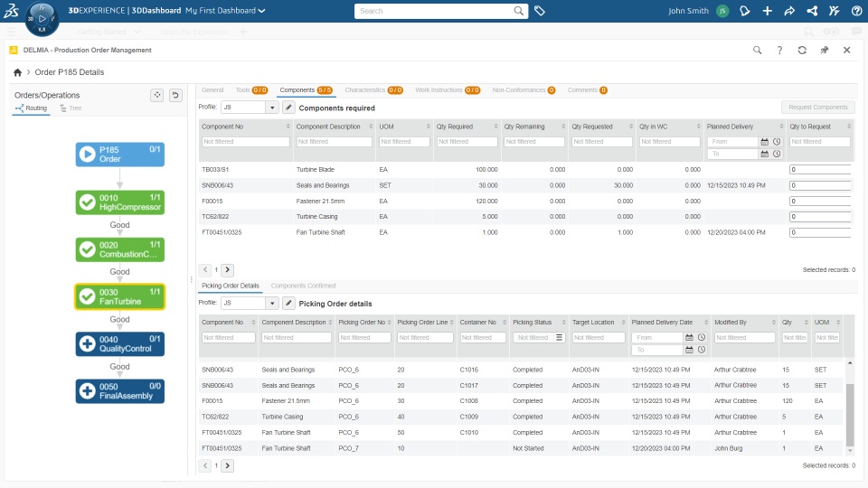The image size is (868, 488).
Task: Click the Not Started status cell
Action: tap(528, 448)
